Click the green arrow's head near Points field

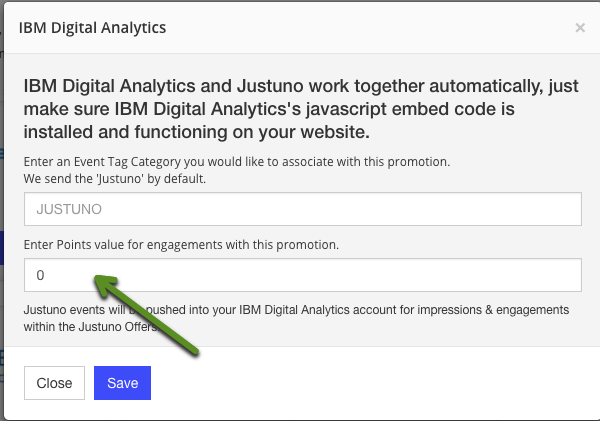tap(101, 283)
